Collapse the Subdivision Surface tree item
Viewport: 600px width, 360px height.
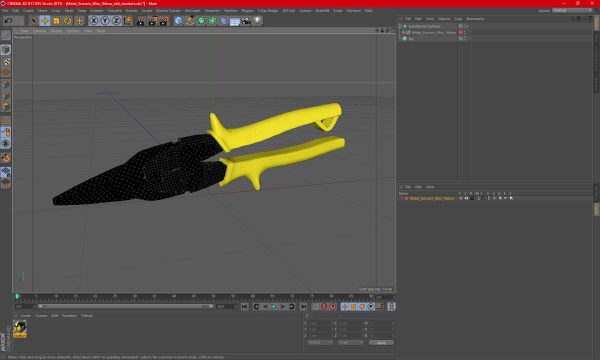400,26
